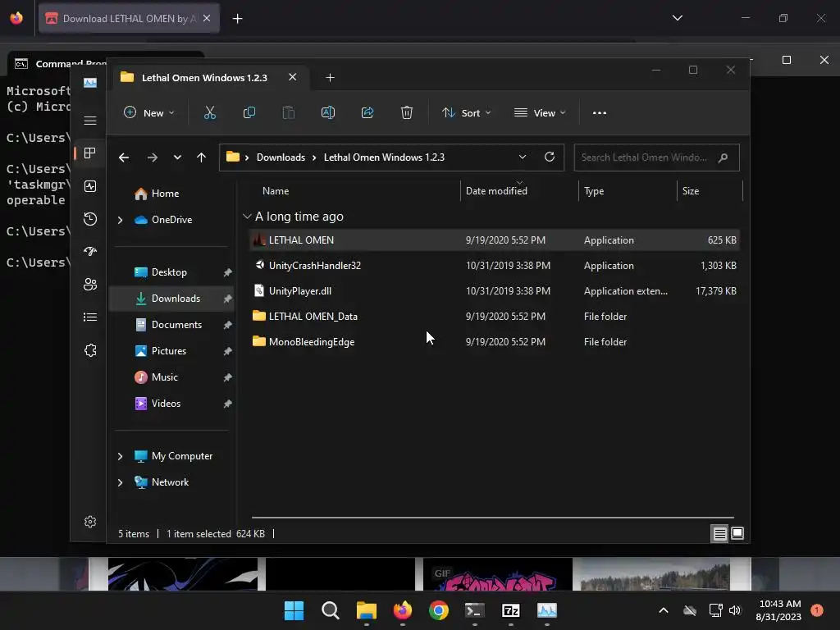The width and height of the screenshot is (840, 630).
Task: Add a new File Explorer tab
Action: tap(330, 78)
